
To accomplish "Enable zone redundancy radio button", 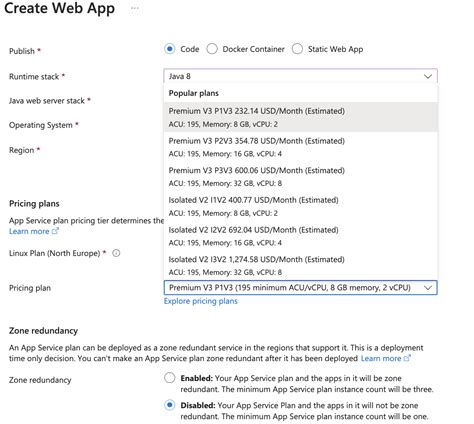I will pyautogui.click(x=170, y=378).
